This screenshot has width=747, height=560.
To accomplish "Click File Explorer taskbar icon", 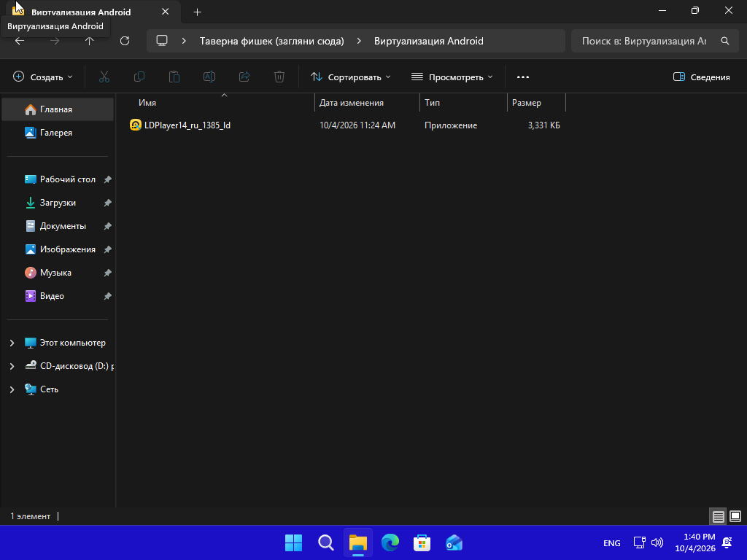I will pos(357,542).
